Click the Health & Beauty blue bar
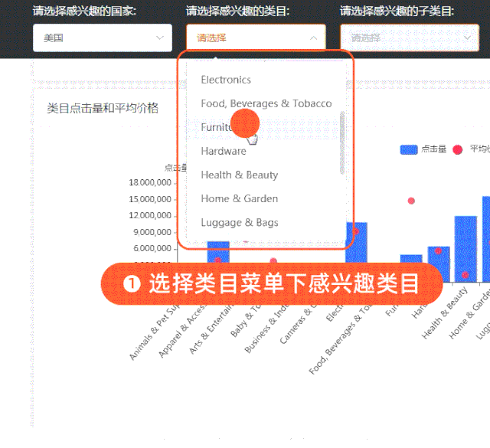The width and height of the screenshot is (490, 448). (465, 249)
